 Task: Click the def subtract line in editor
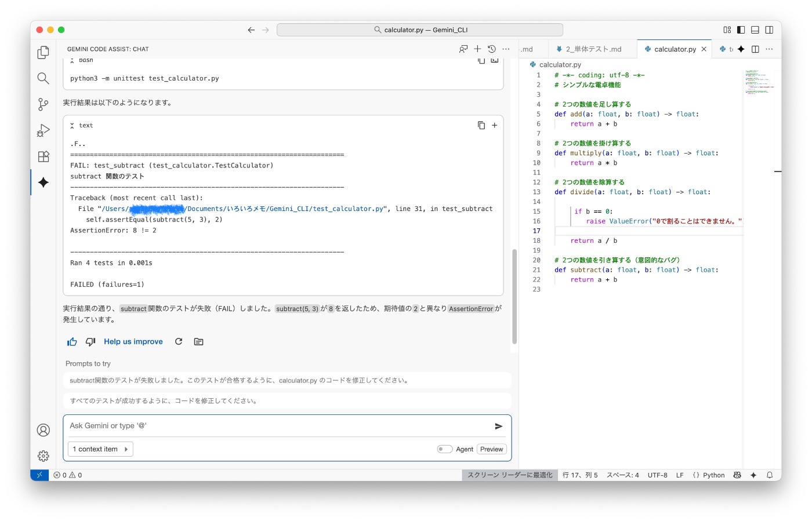coord(636,270)
